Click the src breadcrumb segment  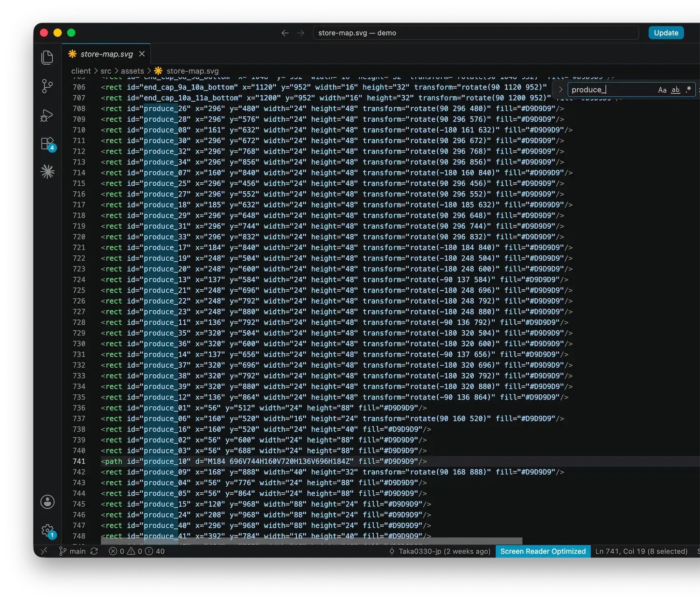coord(106,71)
